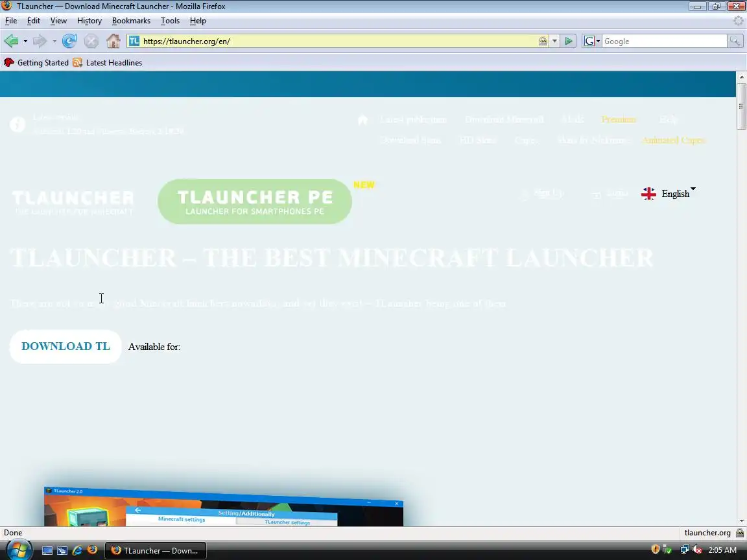Click Switch between windows Quick Launch icon
Screen dimensions: 747x560
(62, 550)
